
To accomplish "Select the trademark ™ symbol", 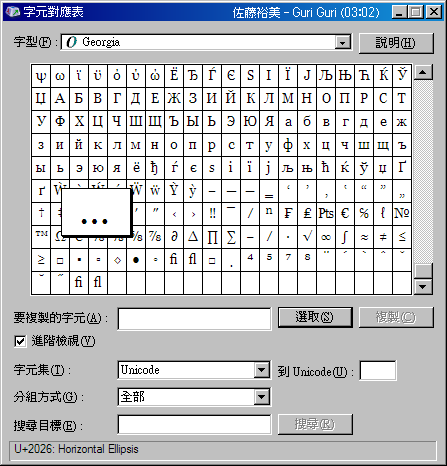I will [41, 237].
